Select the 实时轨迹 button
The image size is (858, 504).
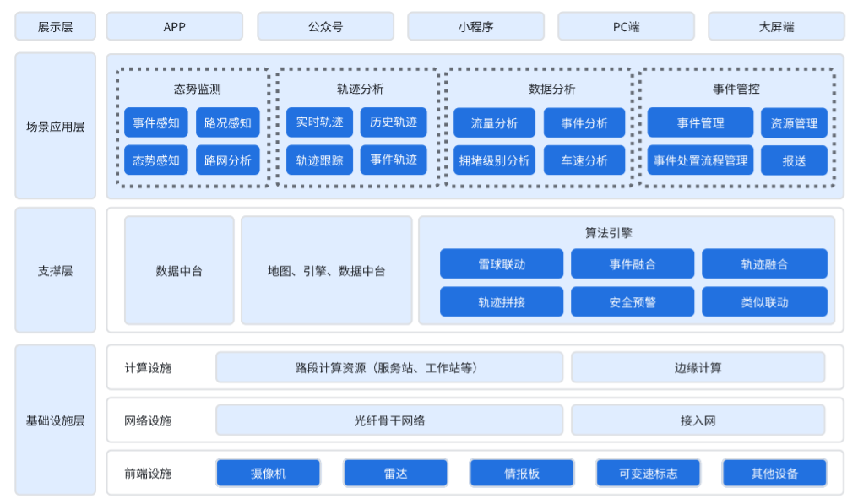[x=319, y=122]
